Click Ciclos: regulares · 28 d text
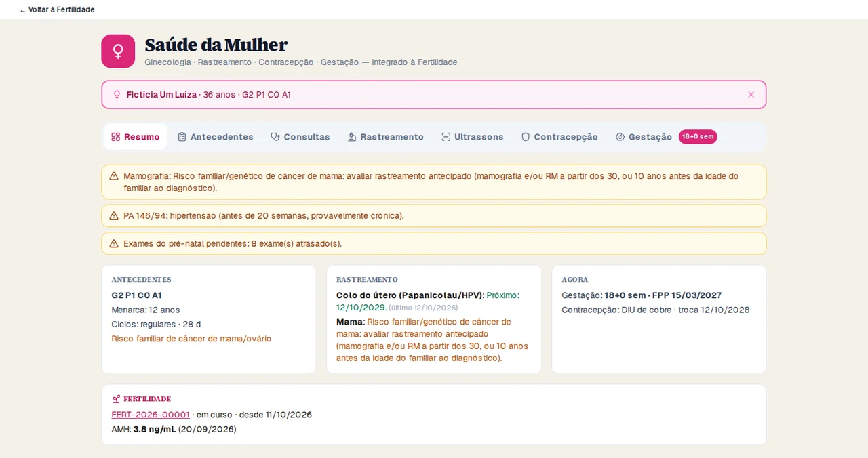The height and width of the screenshot is (458, 868). 156,325
